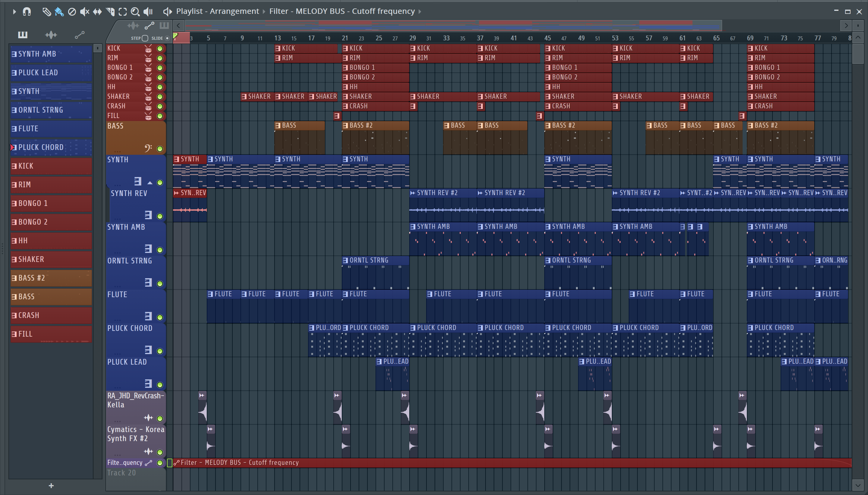The width and height of the screenshot is (868, 495).
Task: Enable the STEP checkbox
Action: [x=145, y=38]
